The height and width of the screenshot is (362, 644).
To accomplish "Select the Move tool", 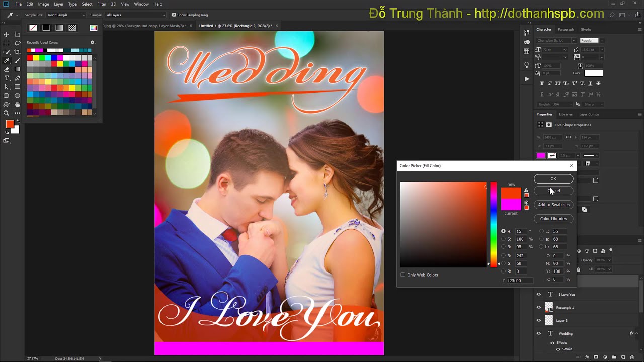I will (7, 35).
